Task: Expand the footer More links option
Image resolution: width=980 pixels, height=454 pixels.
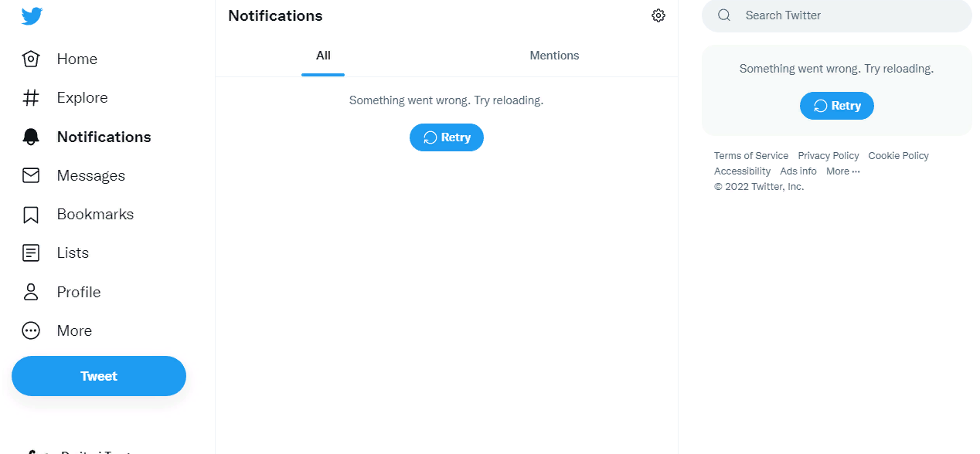Action: pos(842,171)
